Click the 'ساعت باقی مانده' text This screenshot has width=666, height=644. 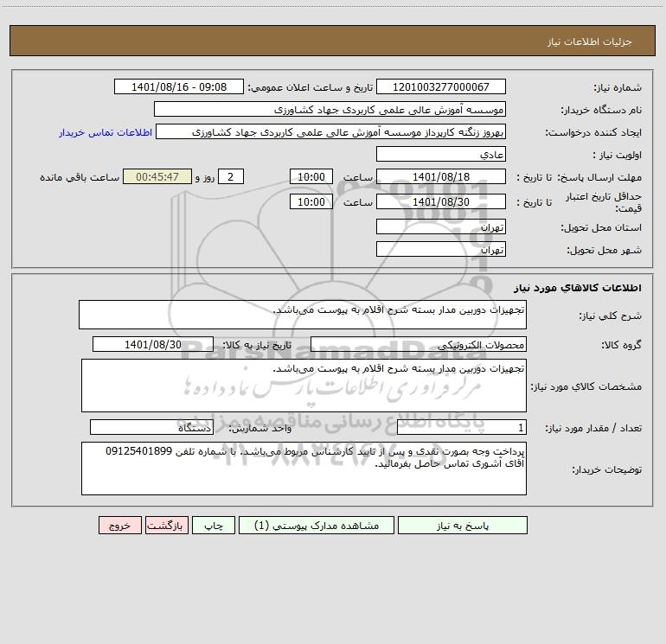pos(80,177)
